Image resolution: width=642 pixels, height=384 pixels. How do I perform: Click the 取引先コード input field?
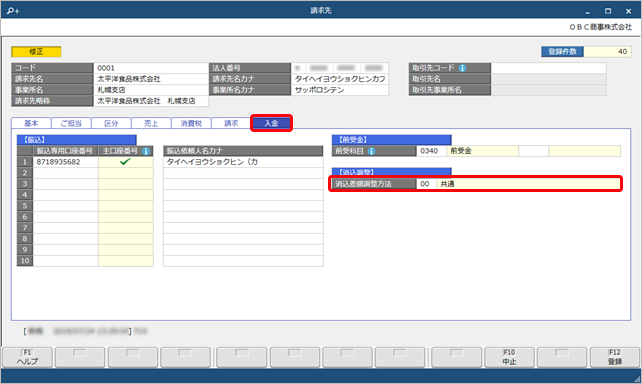click(x=548, y=68)
